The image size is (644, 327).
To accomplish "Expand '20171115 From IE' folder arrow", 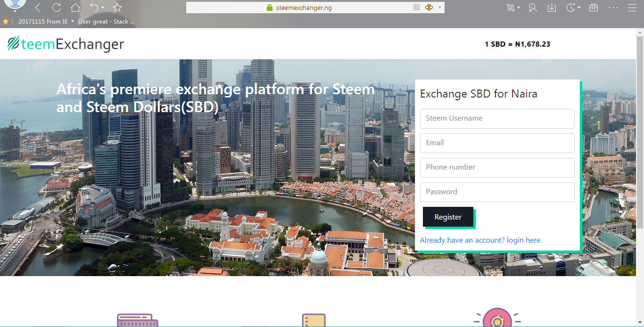I will tap(73, 22).
